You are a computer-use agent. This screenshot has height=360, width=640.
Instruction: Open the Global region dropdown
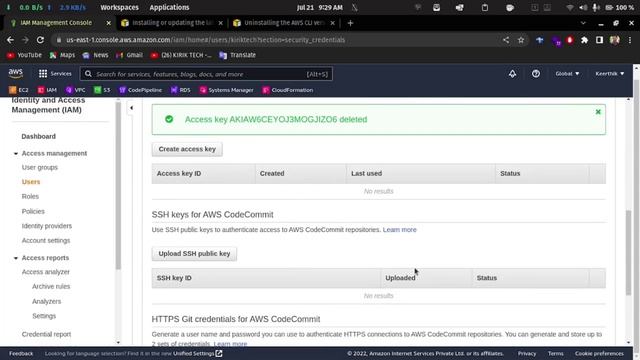coord(567,73)
